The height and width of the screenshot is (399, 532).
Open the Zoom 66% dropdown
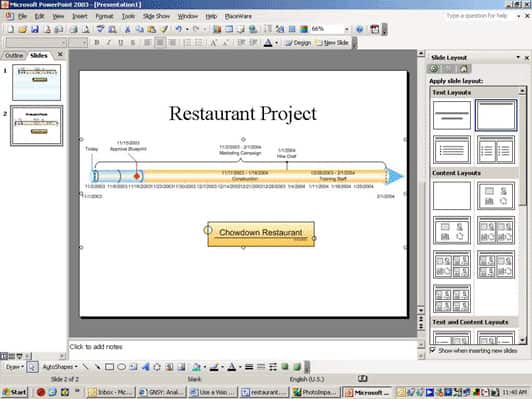(347, 29)
